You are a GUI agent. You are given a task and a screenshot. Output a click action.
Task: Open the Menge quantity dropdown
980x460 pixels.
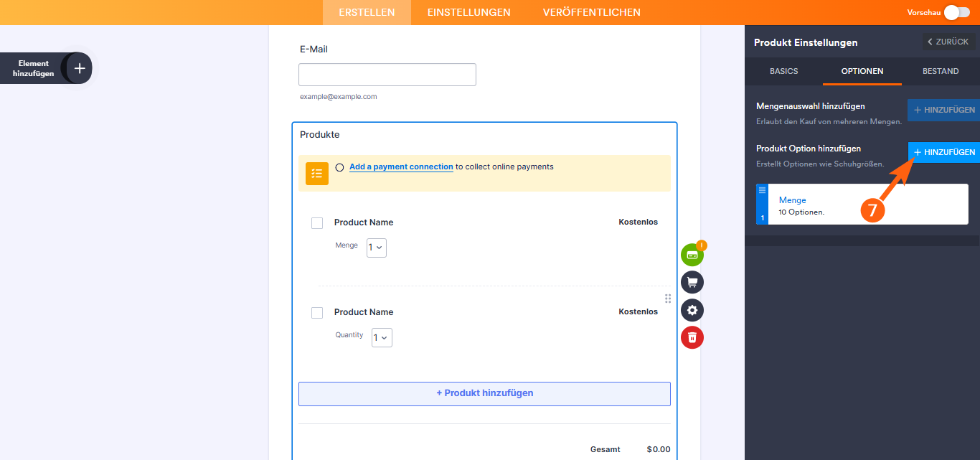377,248
